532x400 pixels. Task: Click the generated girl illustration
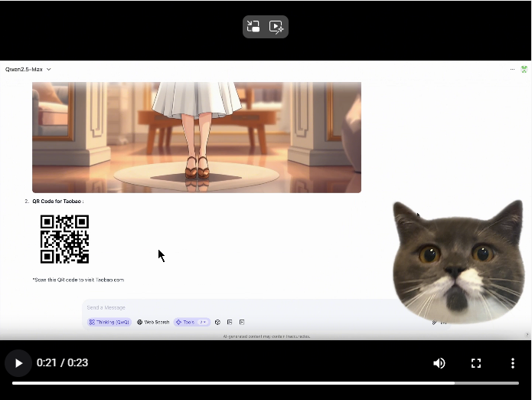pos(197,136)
